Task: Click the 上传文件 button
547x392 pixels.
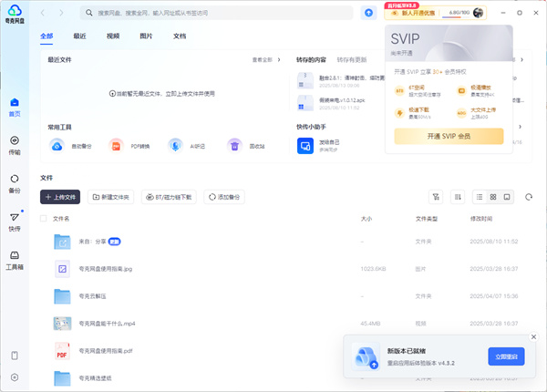Action: pyautogui.click(x=60, y=197)
